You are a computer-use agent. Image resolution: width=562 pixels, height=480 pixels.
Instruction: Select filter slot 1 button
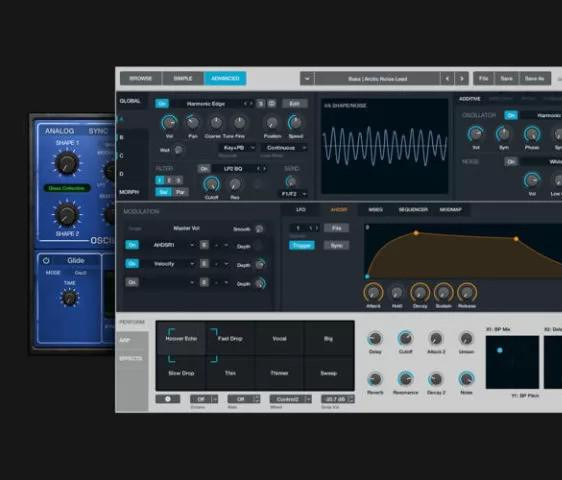click(160, 180)
